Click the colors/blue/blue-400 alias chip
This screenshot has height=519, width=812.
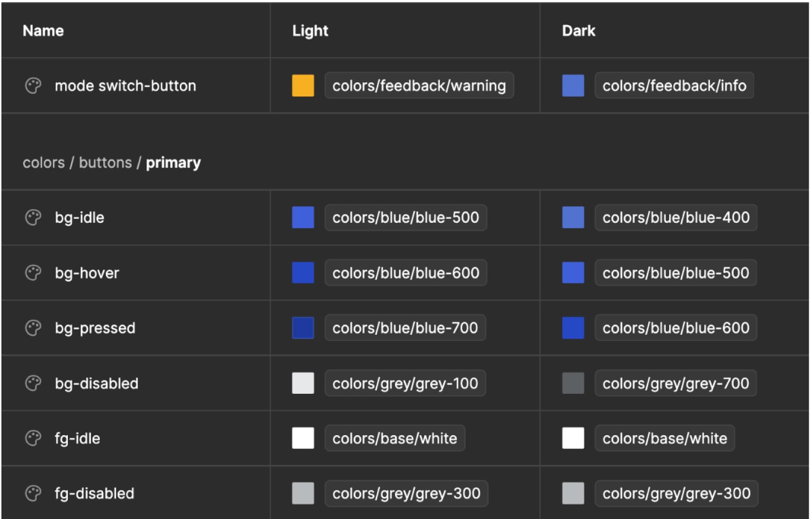click(675, 218)
